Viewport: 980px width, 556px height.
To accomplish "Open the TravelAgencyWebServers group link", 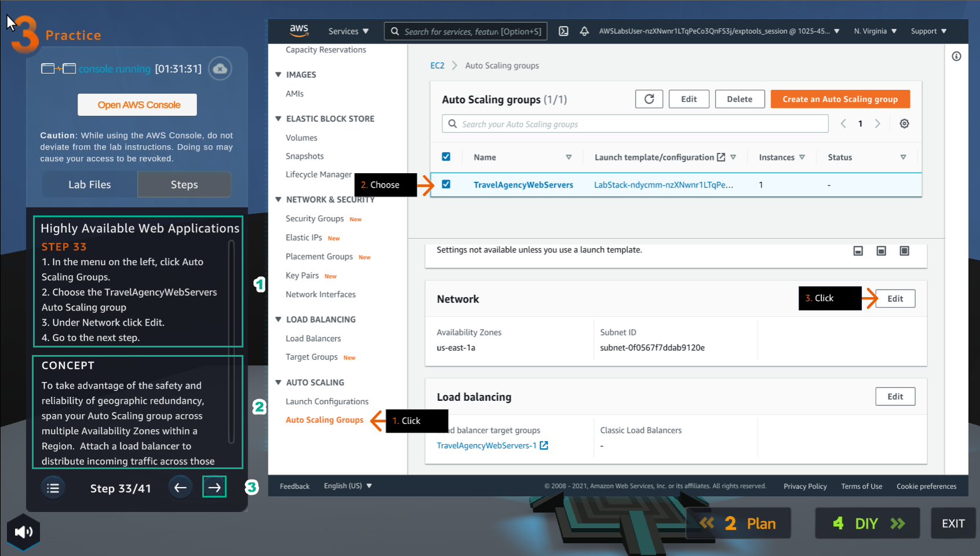I will 523,185.
